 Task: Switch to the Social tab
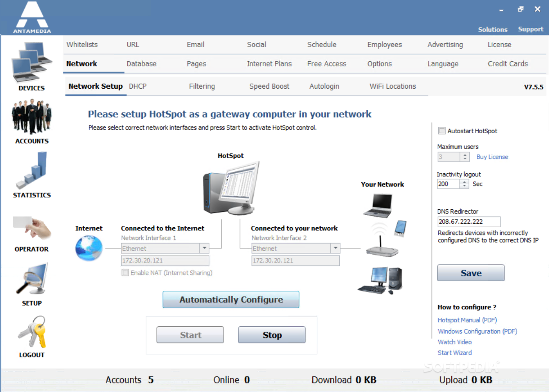[256, 45]
